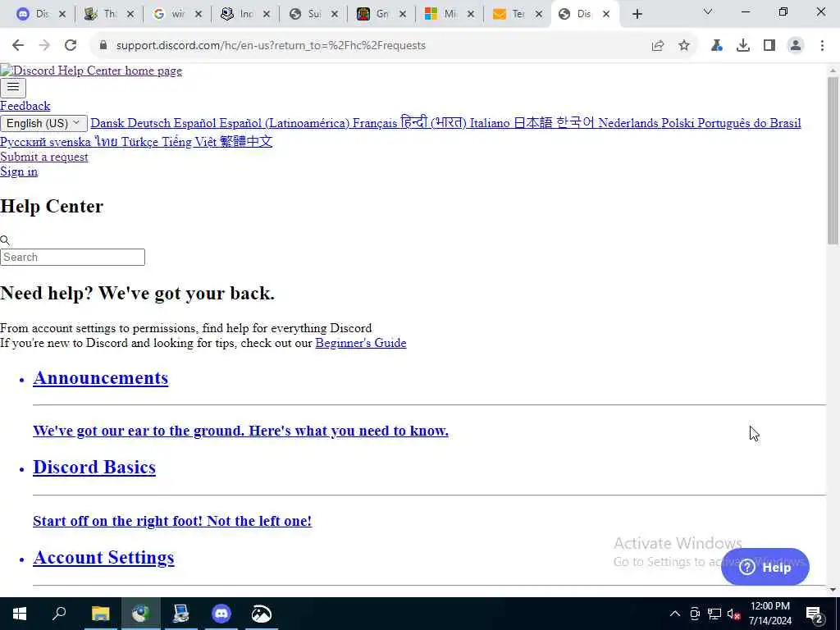
Task: Open Chrome three-dot menu
Action: [x=822, y=46]
